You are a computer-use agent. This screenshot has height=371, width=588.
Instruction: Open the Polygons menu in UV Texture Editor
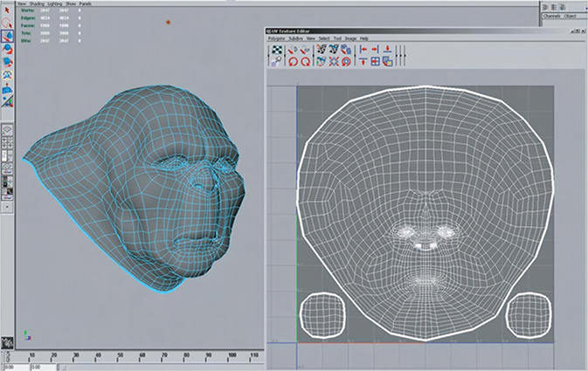point(278,38)
